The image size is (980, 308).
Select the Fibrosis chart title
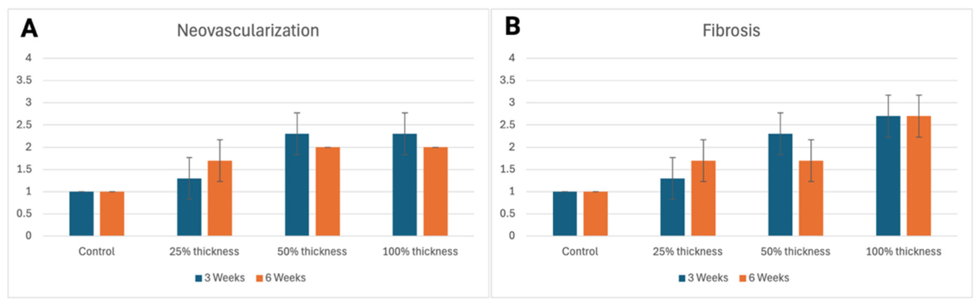[731, 30]
